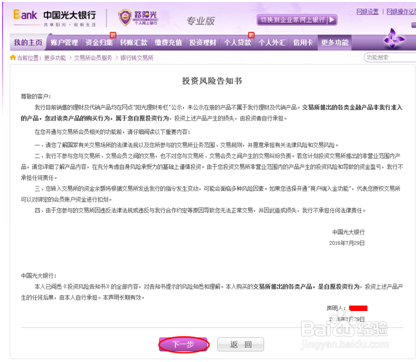Click the China Everbright Bank logo
The image size is (418, 362).
coord(55,17)
